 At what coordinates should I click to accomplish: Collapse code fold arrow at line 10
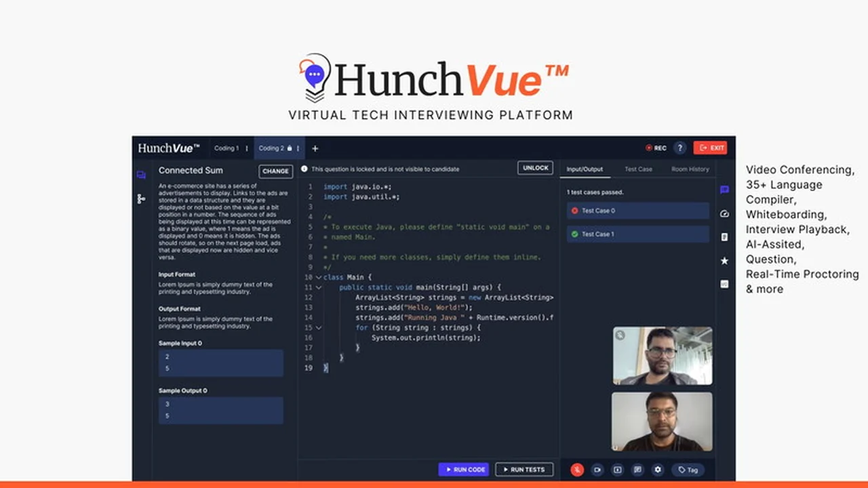point(318,277)
